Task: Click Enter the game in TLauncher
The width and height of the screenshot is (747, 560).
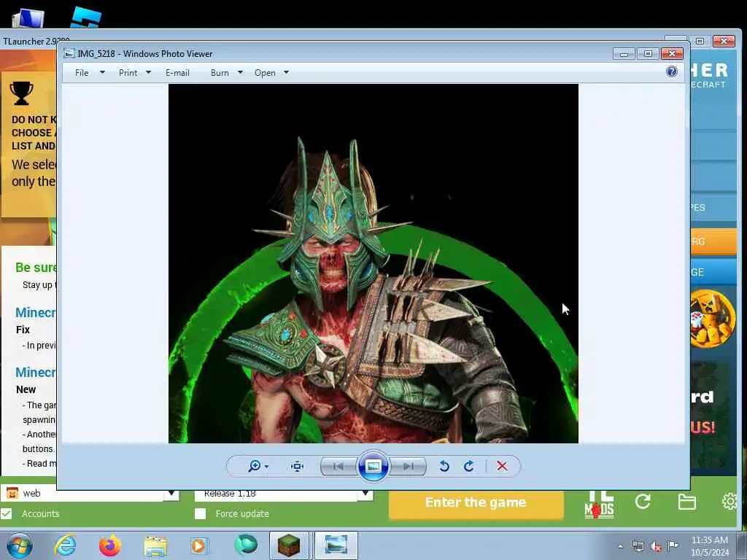Action: coord(476,503)
